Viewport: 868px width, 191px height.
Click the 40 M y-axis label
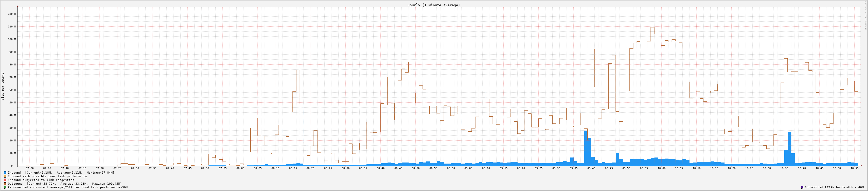(x=12, y=115)
